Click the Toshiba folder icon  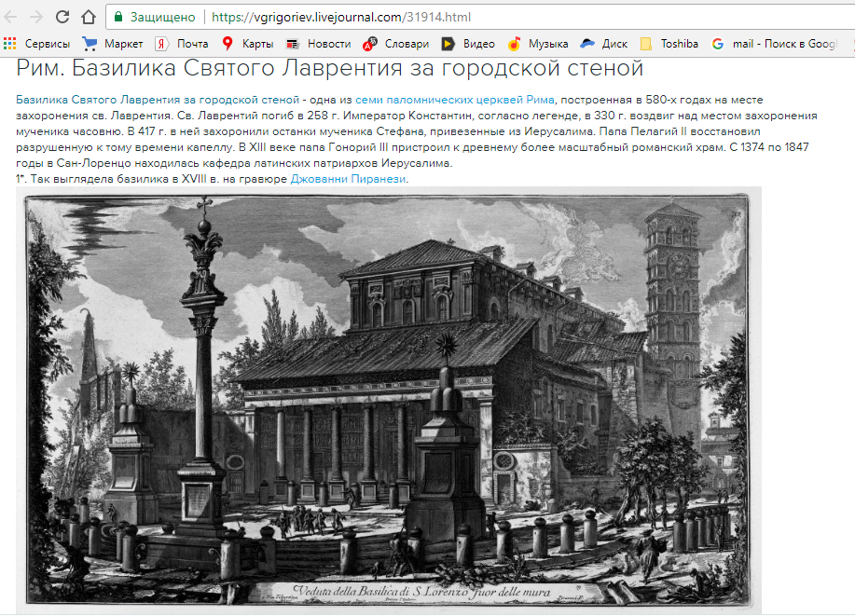coord(645,44)
